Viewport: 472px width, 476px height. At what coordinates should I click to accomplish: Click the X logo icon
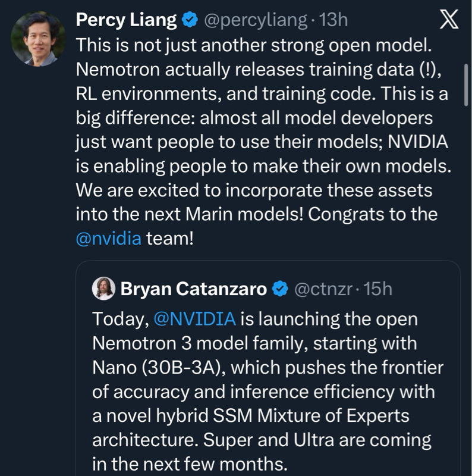[x=448, y=21]
